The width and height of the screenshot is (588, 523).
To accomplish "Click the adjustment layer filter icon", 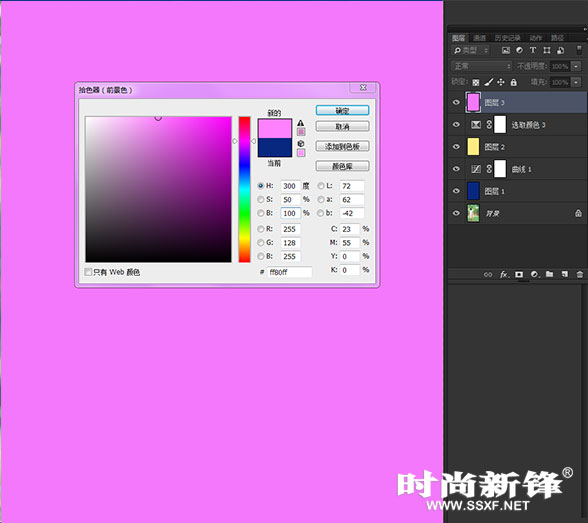I will pos(519,50).
